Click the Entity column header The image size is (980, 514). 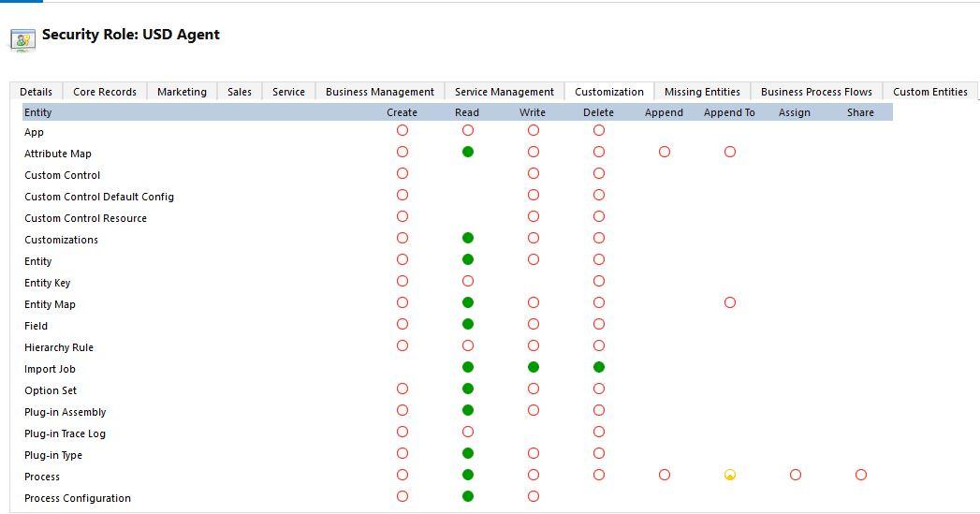click(x=38, y=112)
